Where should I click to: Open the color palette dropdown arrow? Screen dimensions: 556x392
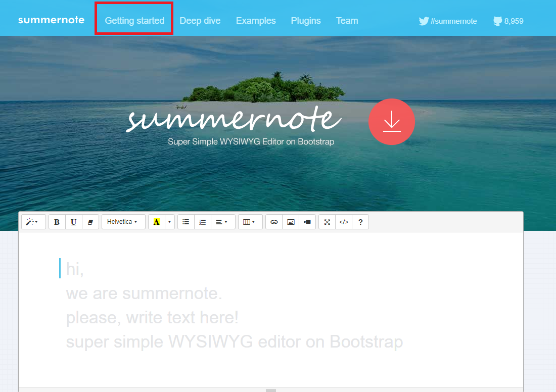click(x=169, y=222)
